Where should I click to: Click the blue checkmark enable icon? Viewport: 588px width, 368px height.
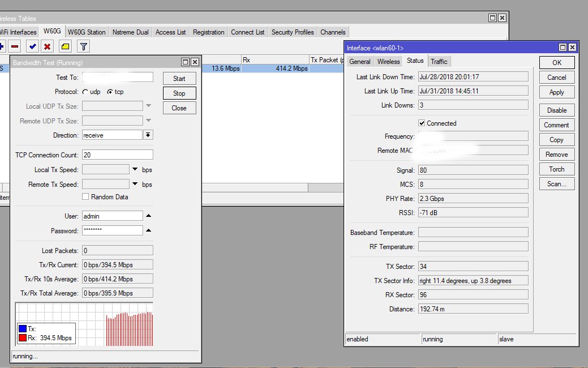pyautogui.click(x=33, y=46)
